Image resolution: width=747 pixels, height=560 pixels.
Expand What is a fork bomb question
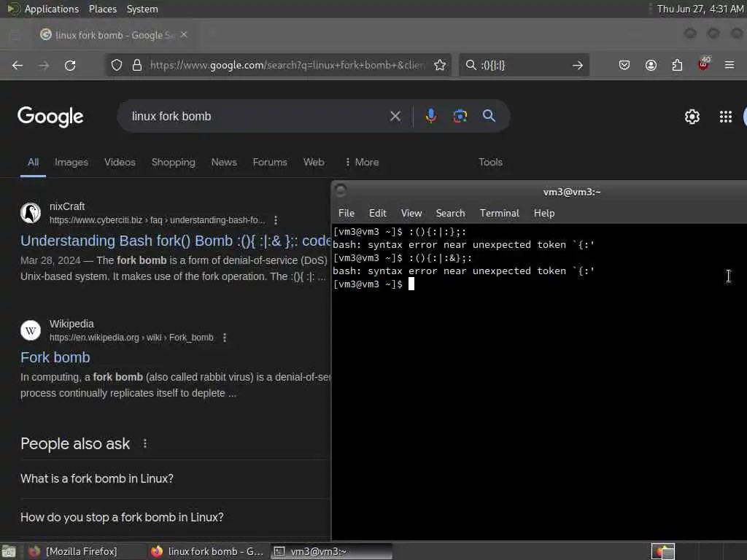point(175,478)
